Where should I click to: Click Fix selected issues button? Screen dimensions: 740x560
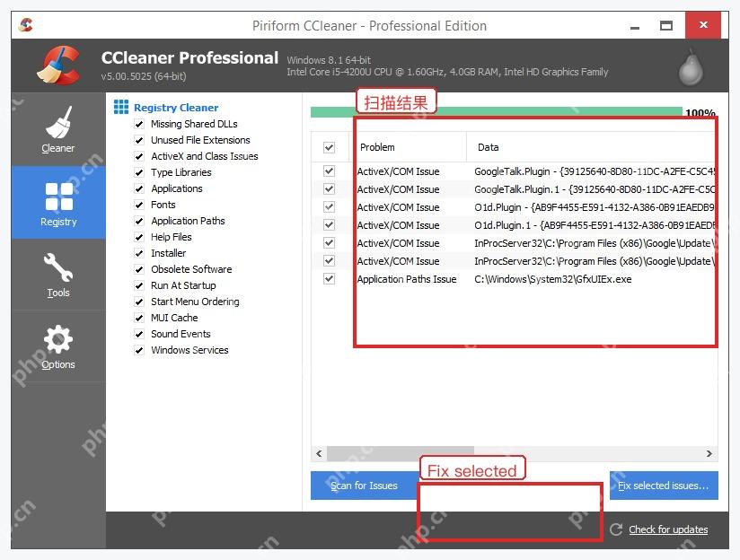664,486
